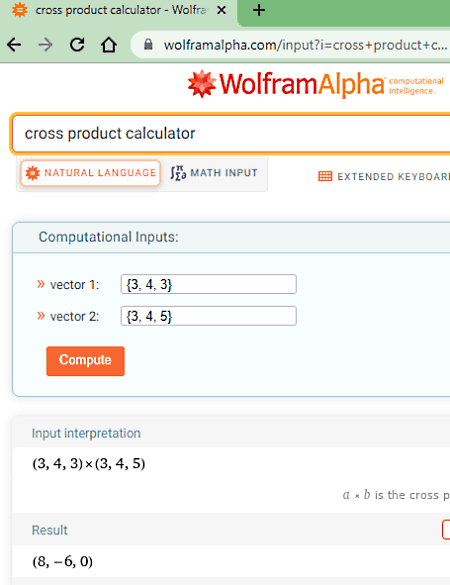Click the browser back arrow
Screen dimensions: 450x585
coord(14,45)
